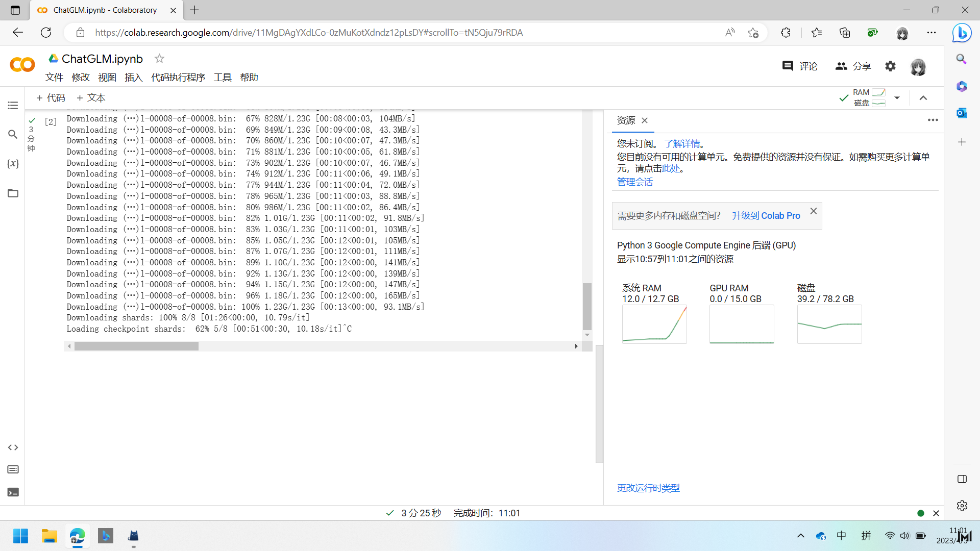Open the command palette icon
980x551 pixels.
13,469
